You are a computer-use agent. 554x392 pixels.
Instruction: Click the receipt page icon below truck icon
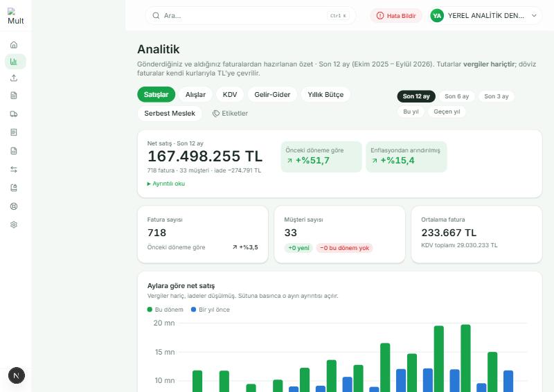(x=14, y=132)
